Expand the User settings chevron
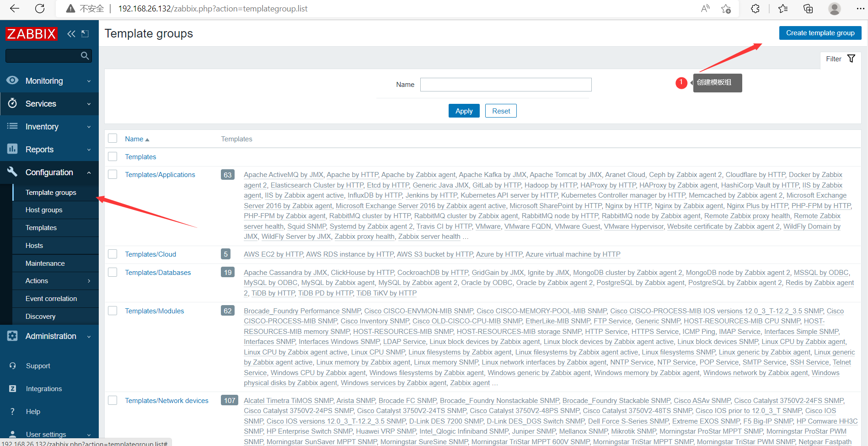The width and height of the screenshot is (868, 446). [89, 435]
